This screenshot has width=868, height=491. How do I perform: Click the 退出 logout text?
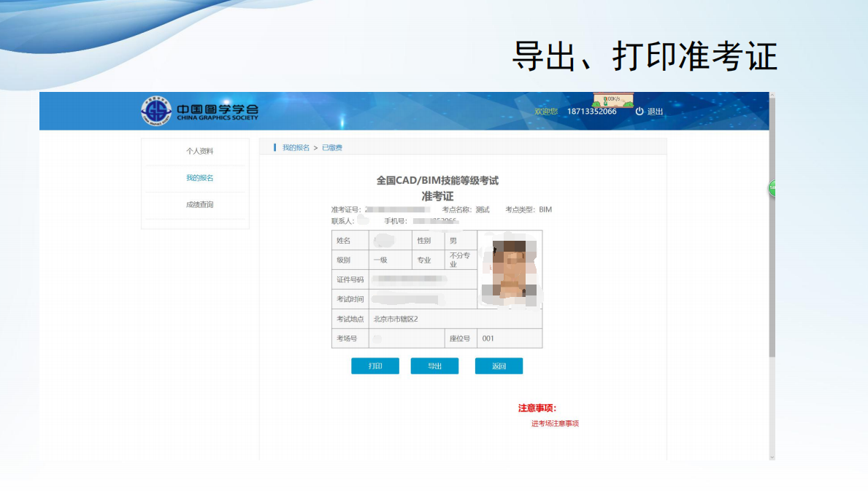tap(655, 112)
